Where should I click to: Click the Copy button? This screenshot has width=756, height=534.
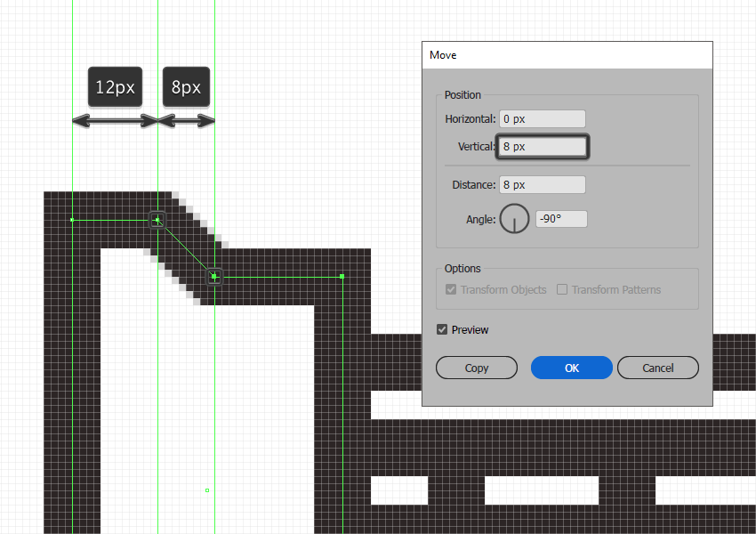coord(477,368)
